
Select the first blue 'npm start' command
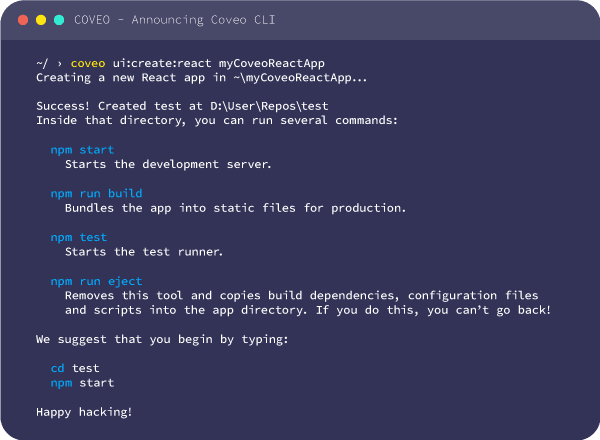pos(82,150)
